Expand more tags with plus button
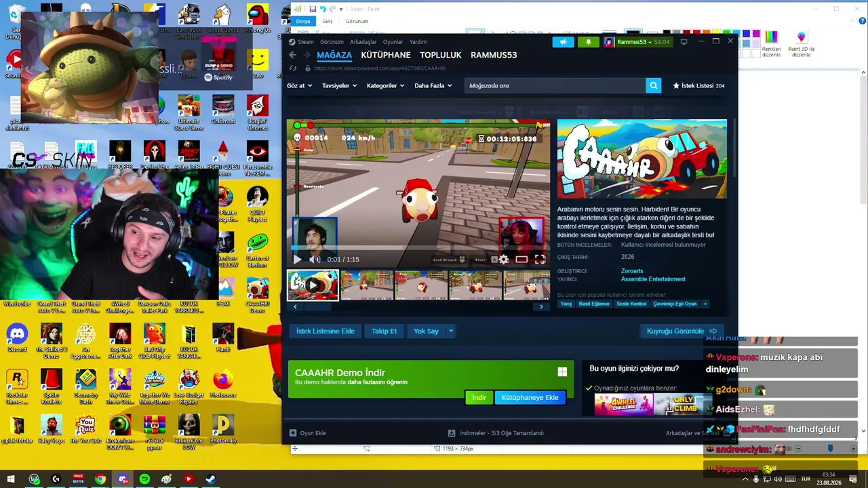Screen dimensions: 868x488 705,304
